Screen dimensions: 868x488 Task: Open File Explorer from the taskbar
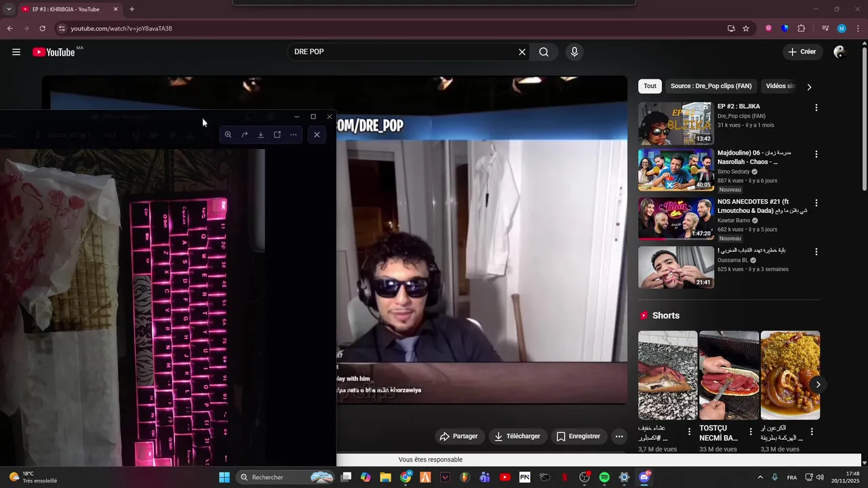385,477
